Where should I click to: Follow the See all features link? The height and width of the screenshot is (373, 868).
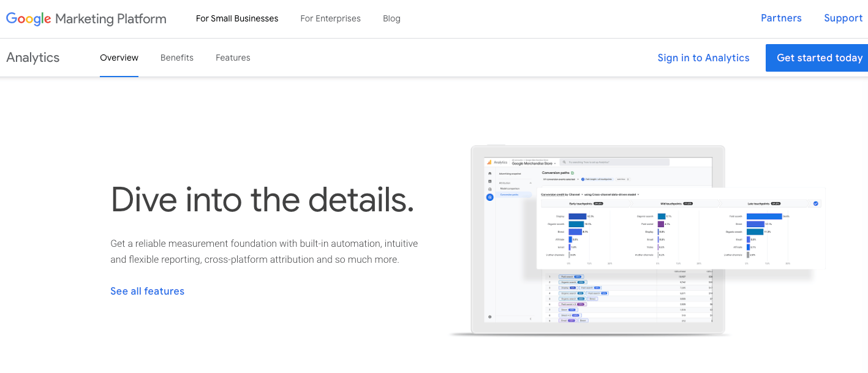[x=147, y=291]
